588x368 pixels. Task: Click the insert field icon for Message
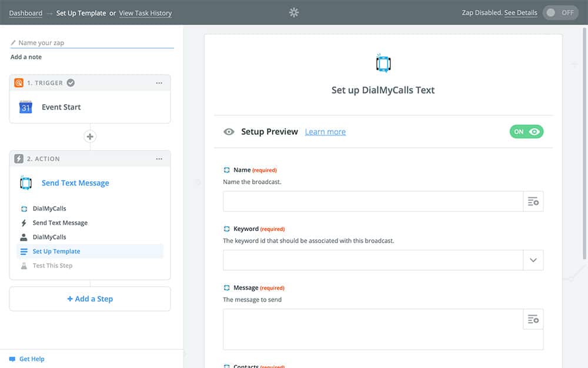(533, 319)
